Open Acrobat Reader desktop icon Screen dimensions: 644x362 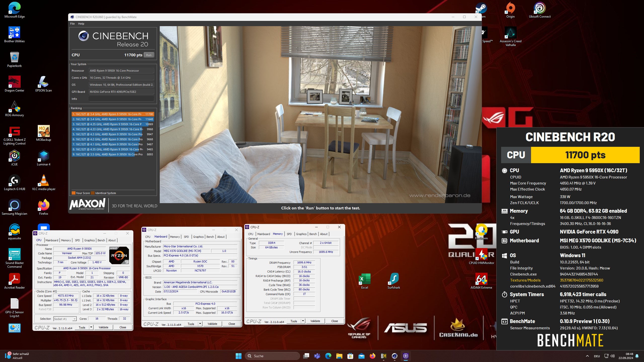click(x=14, y=281)
